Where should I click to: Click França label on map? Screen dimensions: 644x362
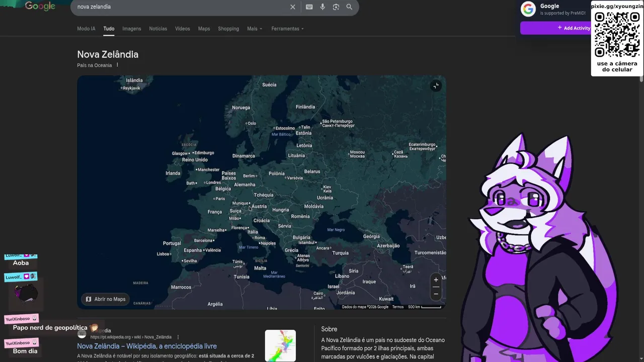(214, 212)
